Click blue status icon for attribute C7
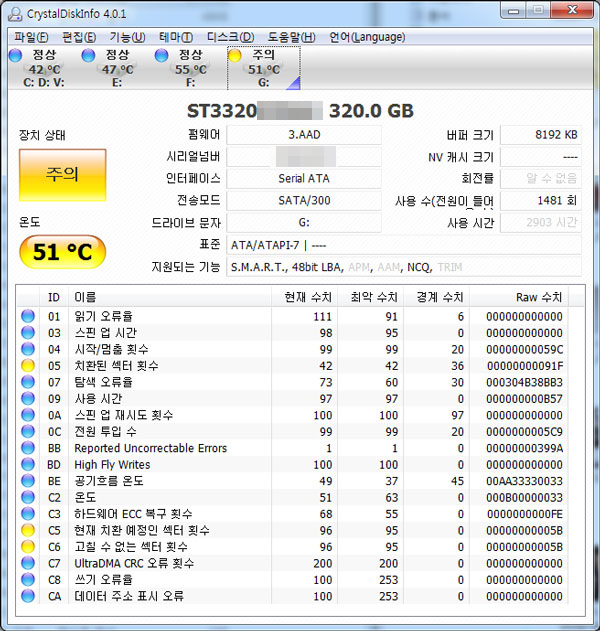Viewport: 600px width, 631px height. coord(28,563)
